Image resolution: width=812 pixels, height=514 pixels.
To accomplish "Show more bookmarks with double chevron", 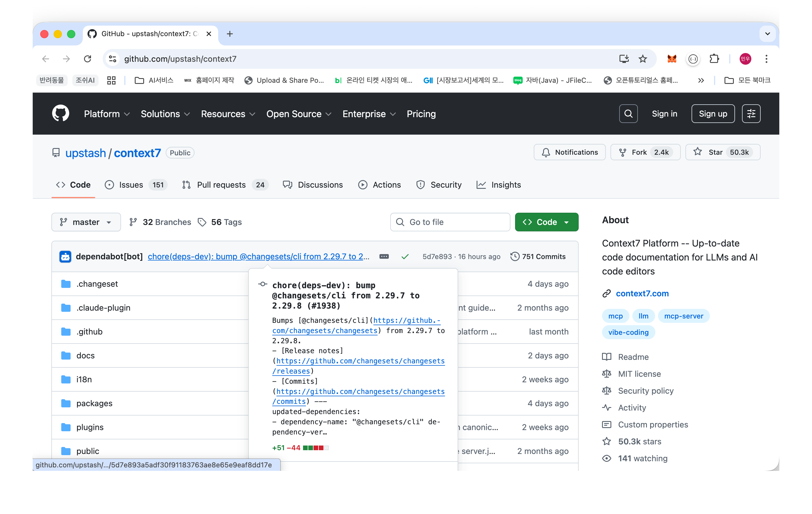I will pos(701,80).
